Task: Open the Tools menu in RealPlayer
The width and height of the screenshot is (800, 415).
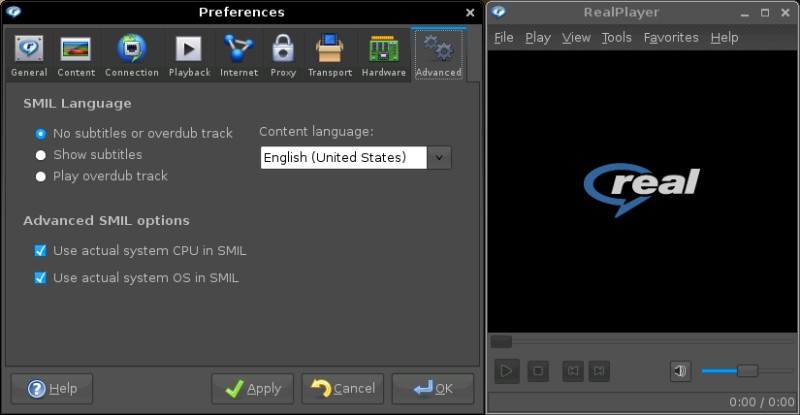Action: (x=616, y=38)
